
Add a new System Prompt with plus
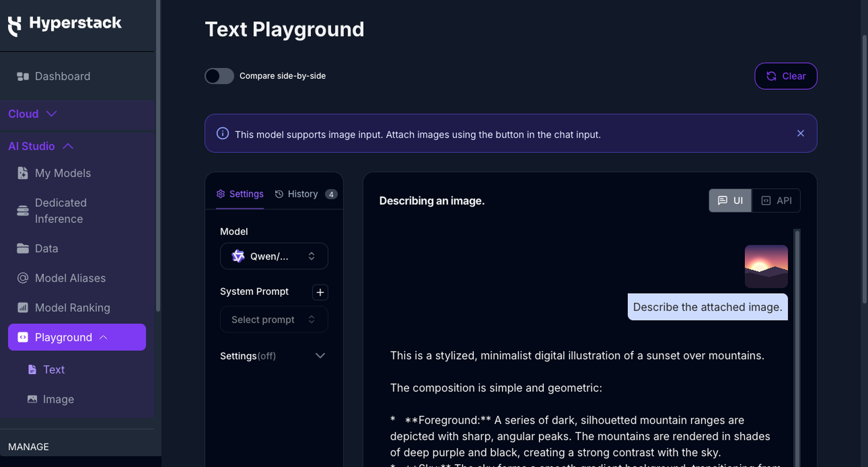click(x=320, y=292)
